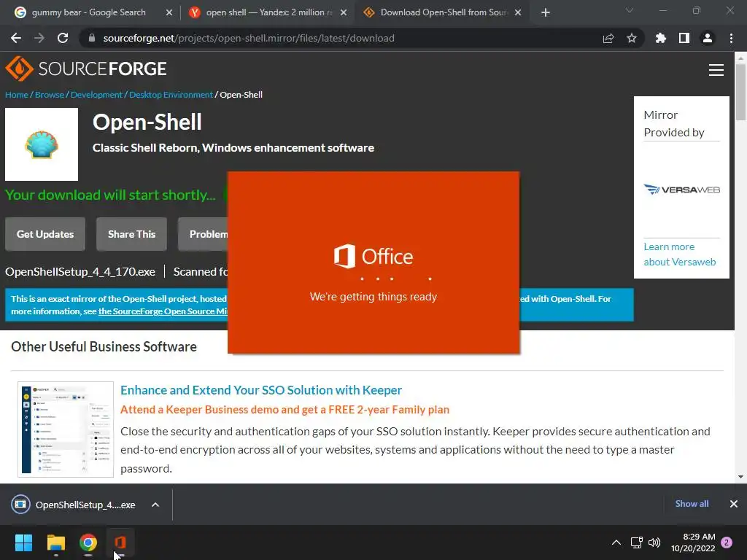The width and height of the screenshot is (747, 560).
Task: Expand the OpenShellSetup download options arrow
Action: 155,505
